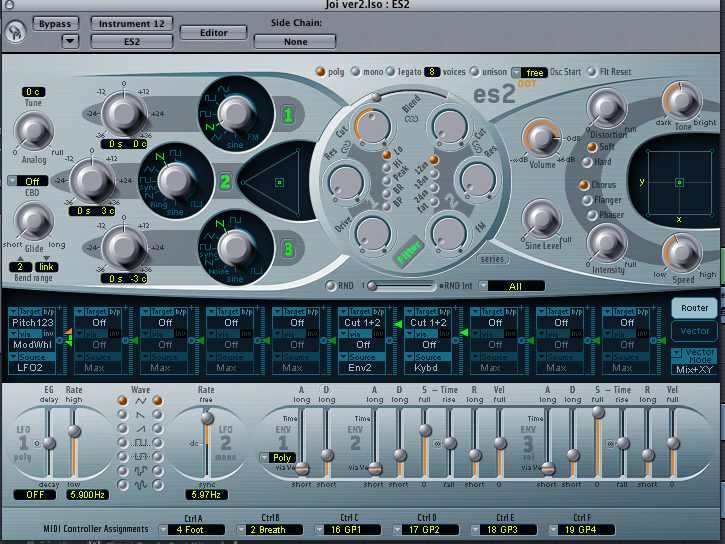725x544 pixels.
Task: Select Phaser effect
Action: (x=592, y=215)
